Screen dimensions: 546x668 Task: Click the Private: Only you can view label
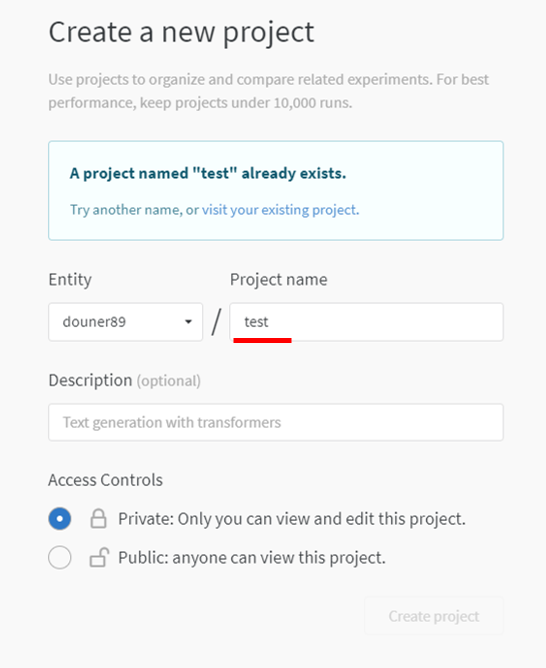coord(292,519)
